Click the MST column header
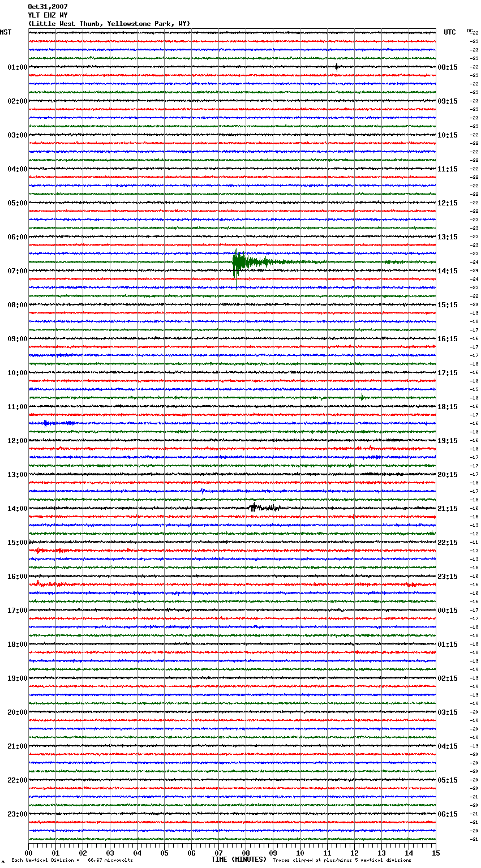481x868 pixels. pyautogui.click(x=6, y=32)
